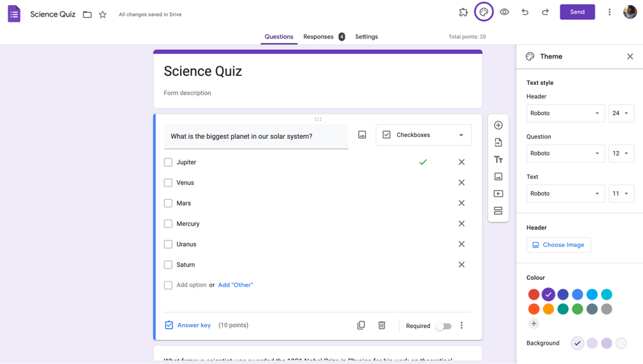Open the Settings tab
The width and height of the screenshot is (643, 364).
(367, 37)
